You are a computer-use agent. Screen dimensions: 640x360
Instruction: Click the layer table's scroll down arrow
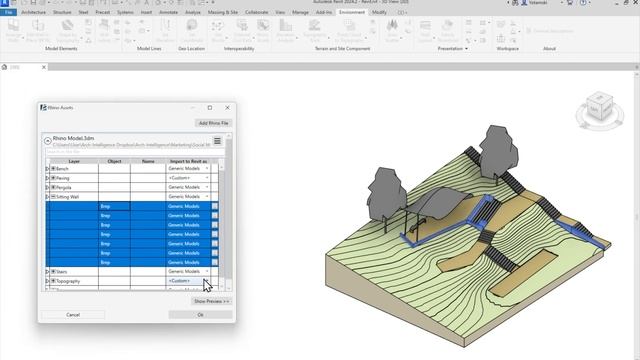pyautogui.click(x=221, y=287)
